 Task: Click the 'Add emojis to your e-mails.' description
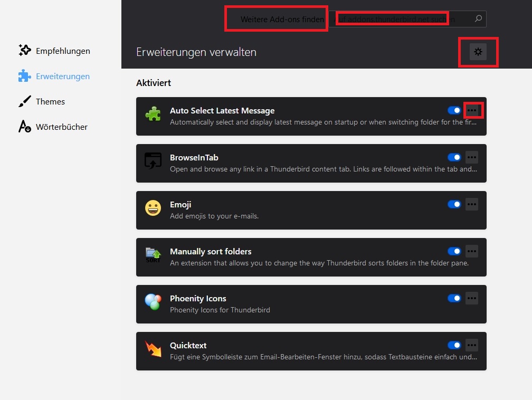point(214,216)
